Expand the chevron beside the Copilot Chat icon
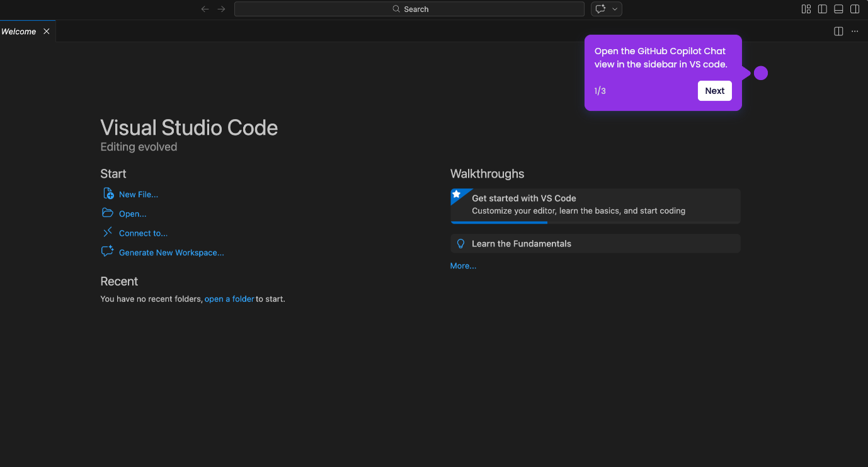The image size is (868, 467). pyautogui.click(x=615, y=9)
